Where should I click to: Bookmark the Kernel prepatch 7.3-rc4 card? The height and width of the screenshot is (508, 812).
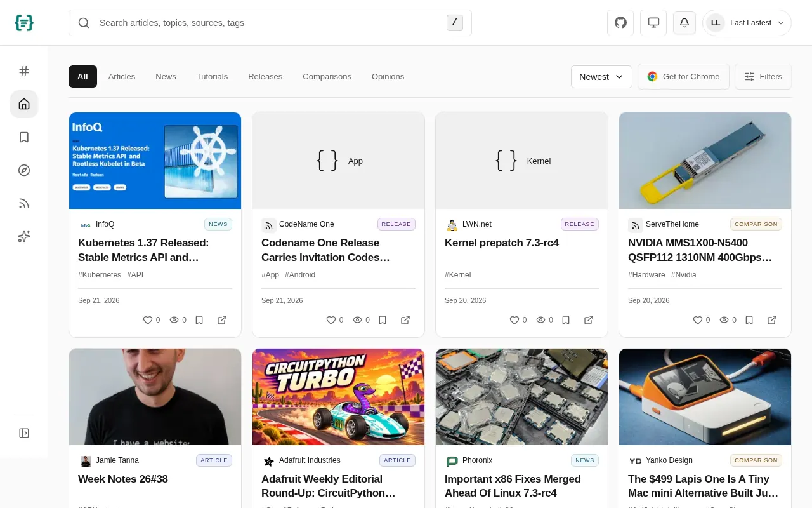(566, 320)
